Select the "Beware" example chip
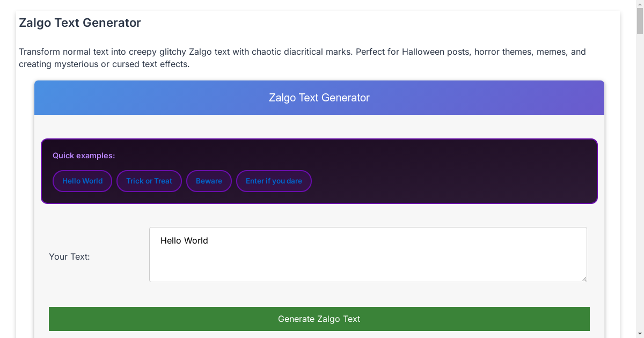Screen dimensions: 644x338 [209, 181]
